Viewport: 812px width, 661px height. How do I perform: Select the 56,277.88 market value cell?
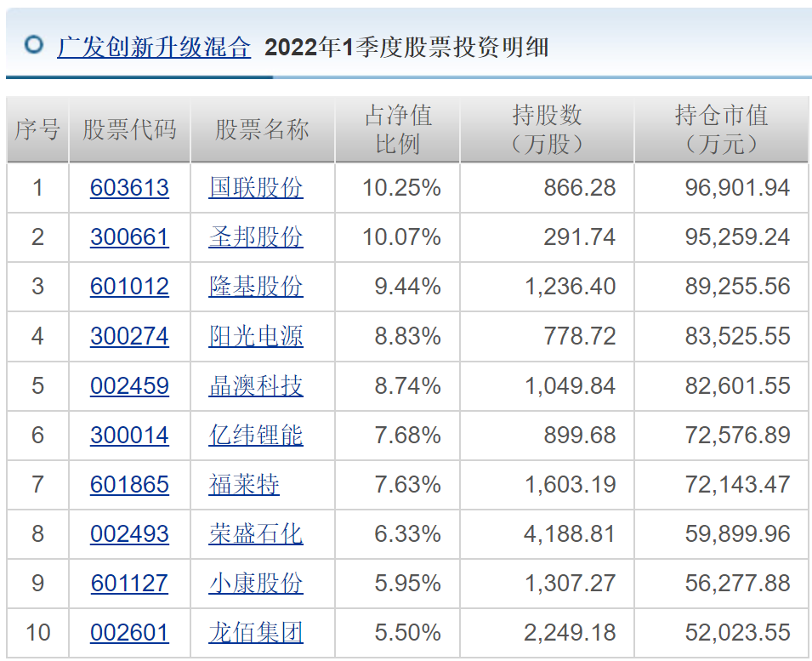coord(721,584)
